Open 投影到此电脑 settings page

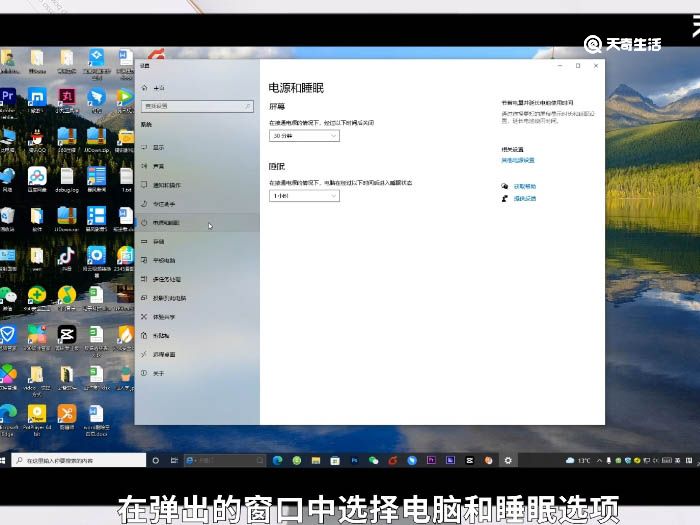point(169,298)
